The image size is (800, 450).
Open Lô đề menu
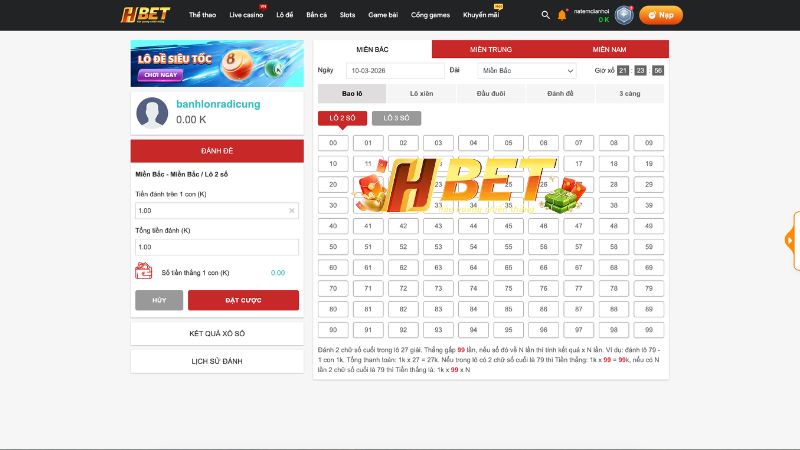point(285,15)
